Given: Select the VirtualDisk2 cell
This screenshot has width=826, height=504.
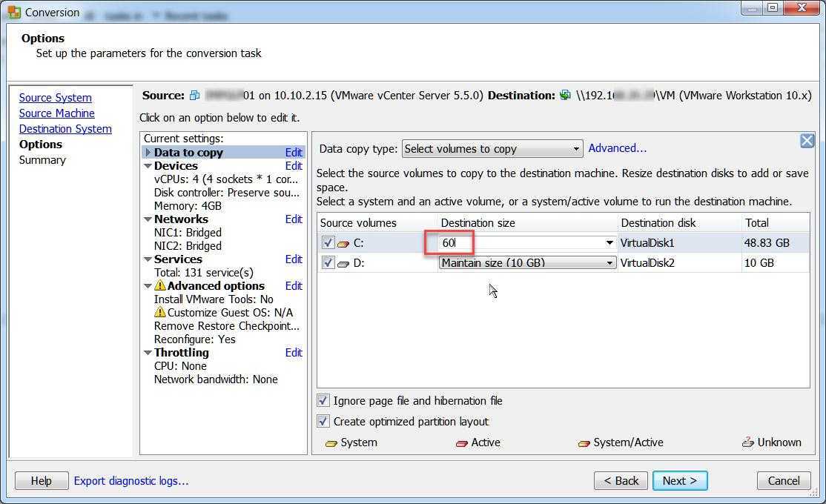Looking at the screenshot, I should point(679,263).
